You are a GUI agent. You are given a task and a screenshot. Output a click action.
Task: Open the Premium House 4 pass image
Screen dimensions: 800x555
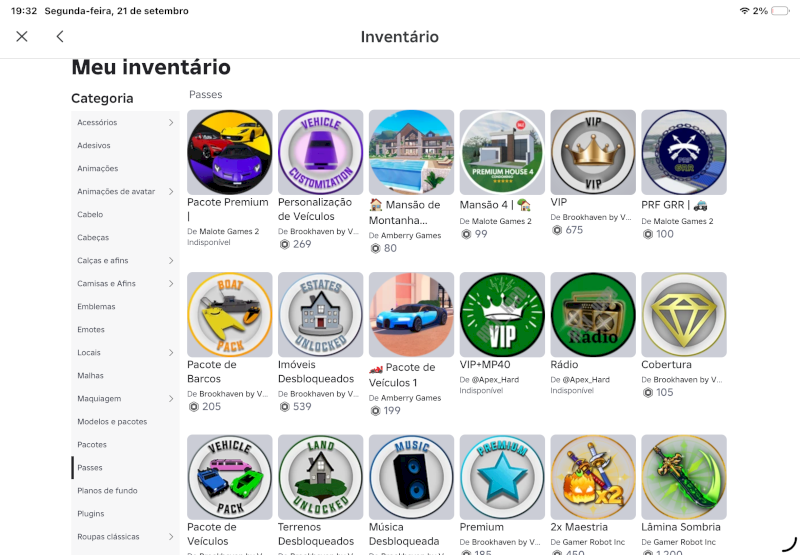[502, 152]
